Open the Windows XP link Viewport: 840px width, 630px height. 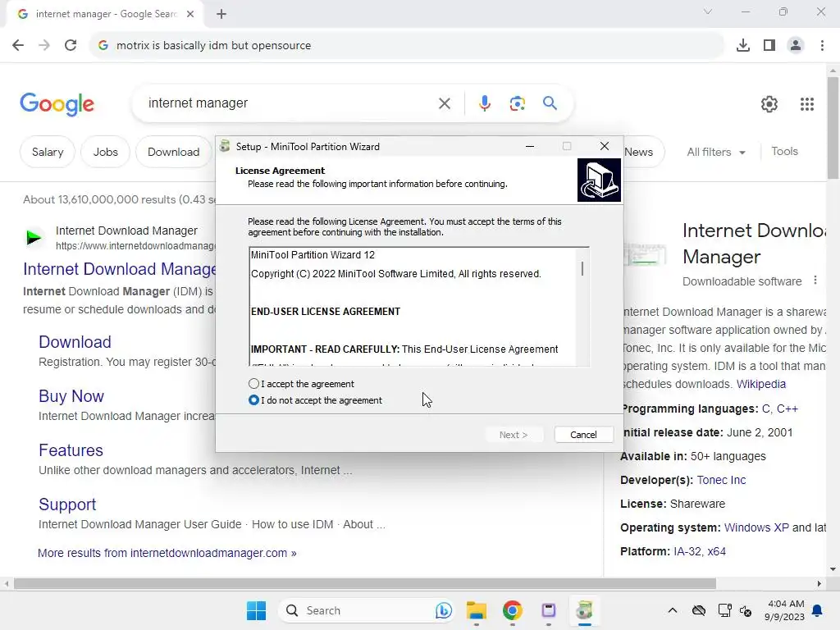pos(756,527)
